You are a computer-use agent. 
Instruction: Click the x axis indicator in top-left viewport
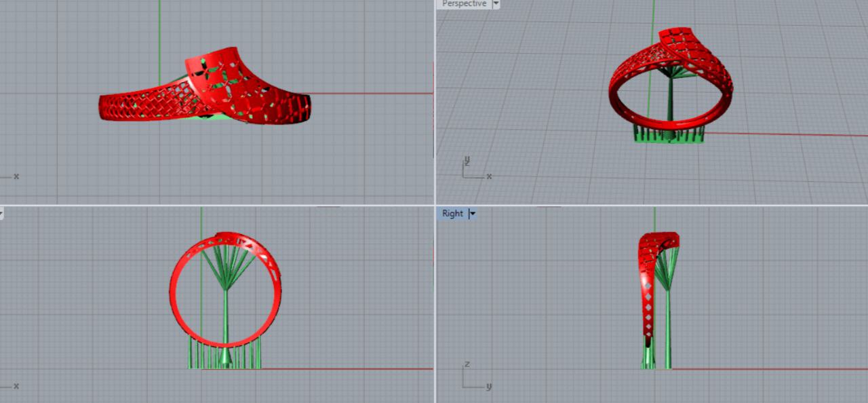pyautogui.click(x=16, y=176)
